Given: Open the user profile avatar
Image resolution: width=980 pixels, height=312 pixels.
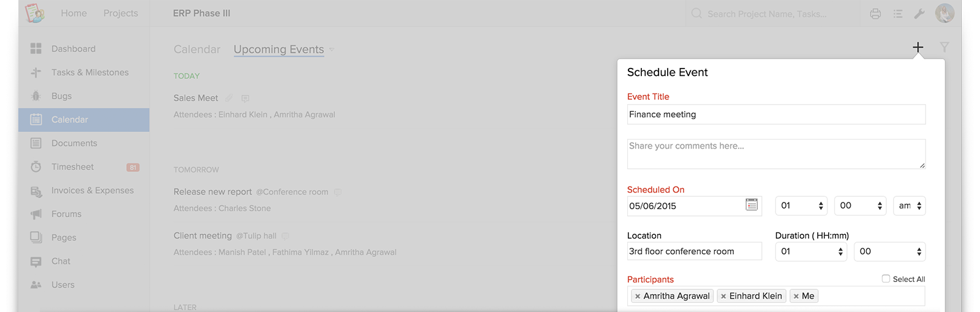Looking at the screenshot, I should click(944, 13).
